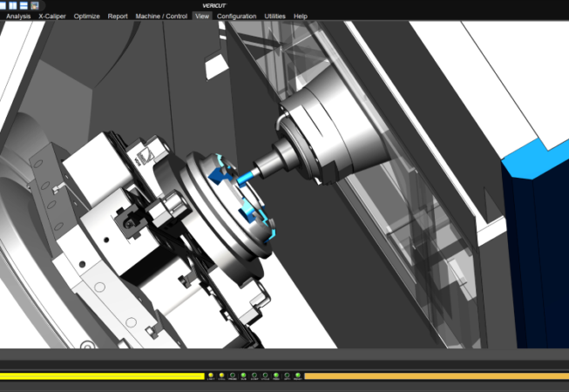Open the Analysis menu

click(x=18, y=17)
